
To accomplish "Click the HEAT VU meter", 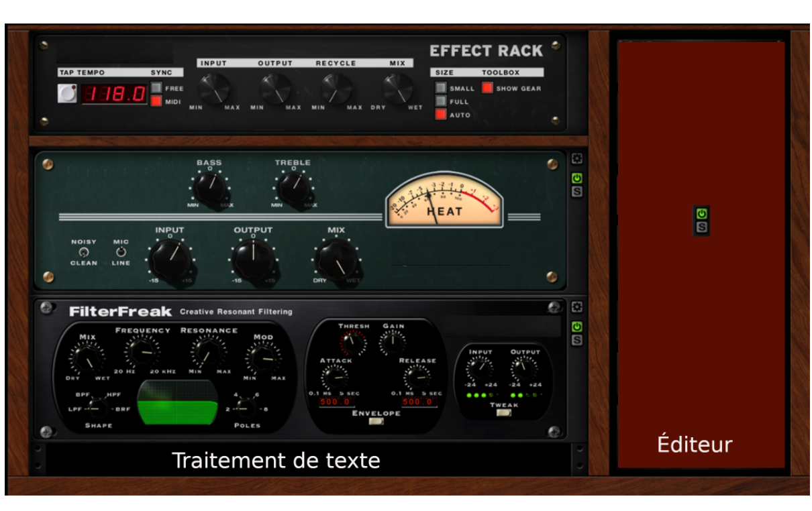I will tap(444, 198).
